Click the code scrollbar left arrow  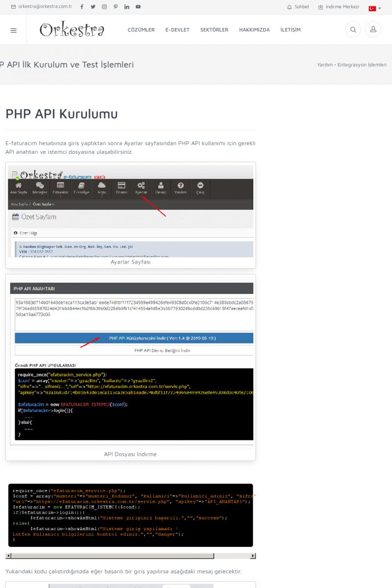8,556
